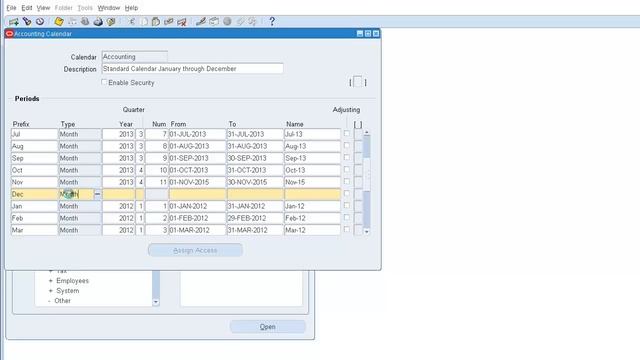
Task: Toggle the Enable Security checkbox
Action: point(104,82)
